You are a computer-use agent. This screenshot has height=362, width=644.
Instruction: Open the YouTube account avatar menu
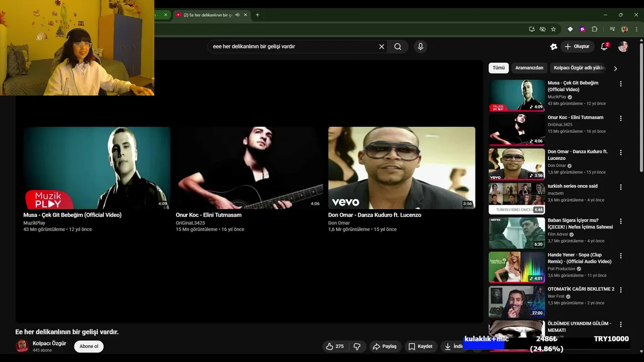pyautogui.click(x=623, y=47)
